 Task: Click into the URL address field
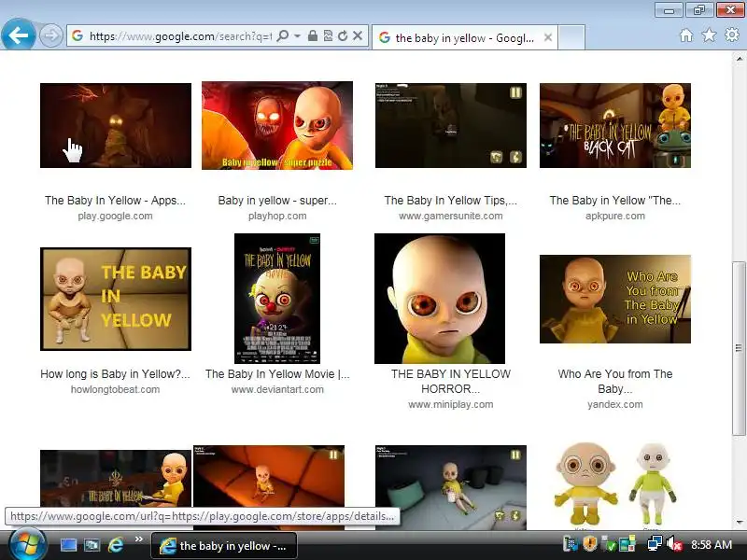180,36
